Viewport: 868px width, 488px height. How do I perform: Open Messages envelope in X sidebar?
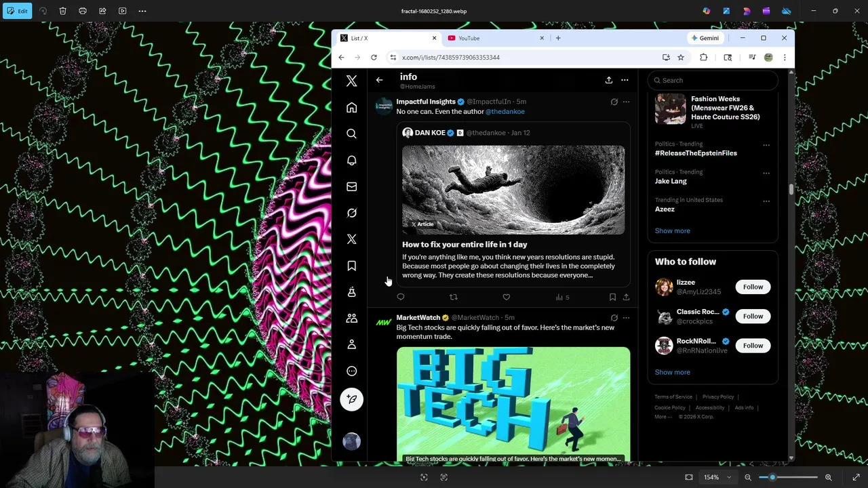point(351,186)
